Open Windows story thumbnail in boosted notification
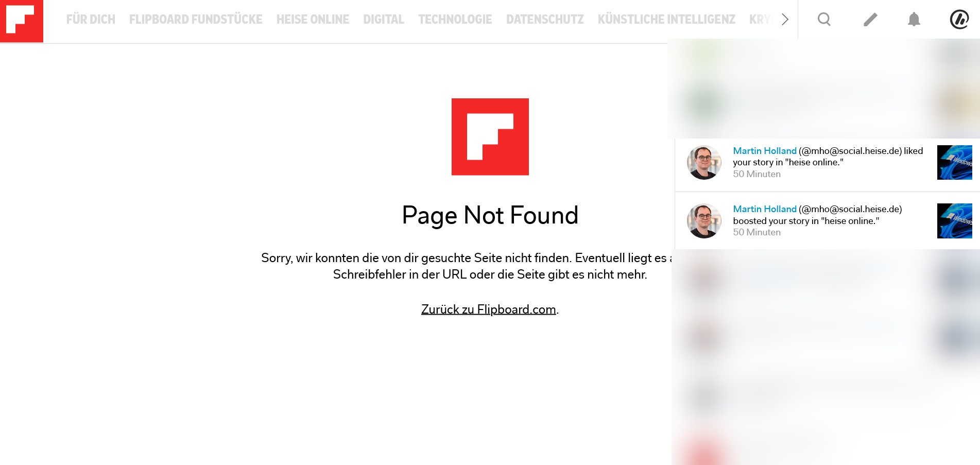 (x=954, y=221)
